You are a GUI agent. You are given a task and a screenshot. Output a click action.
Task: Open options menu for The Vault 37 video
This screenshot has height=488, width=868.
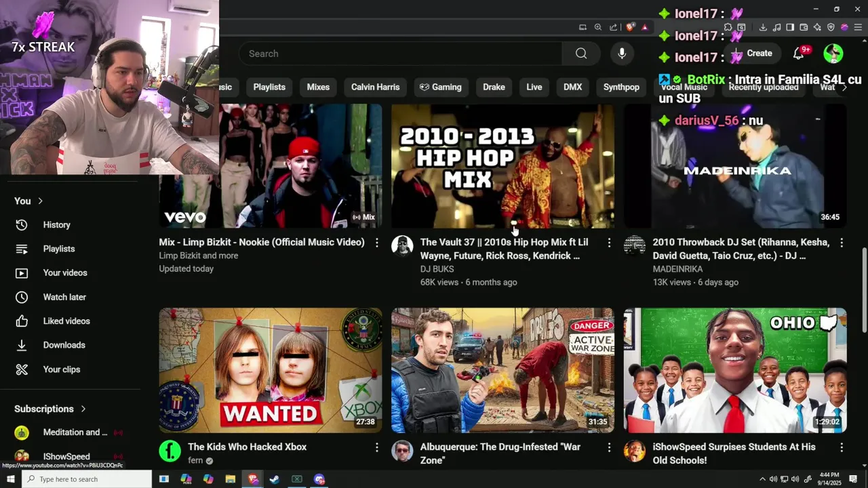pyautogui.click(x=609, y=243)
